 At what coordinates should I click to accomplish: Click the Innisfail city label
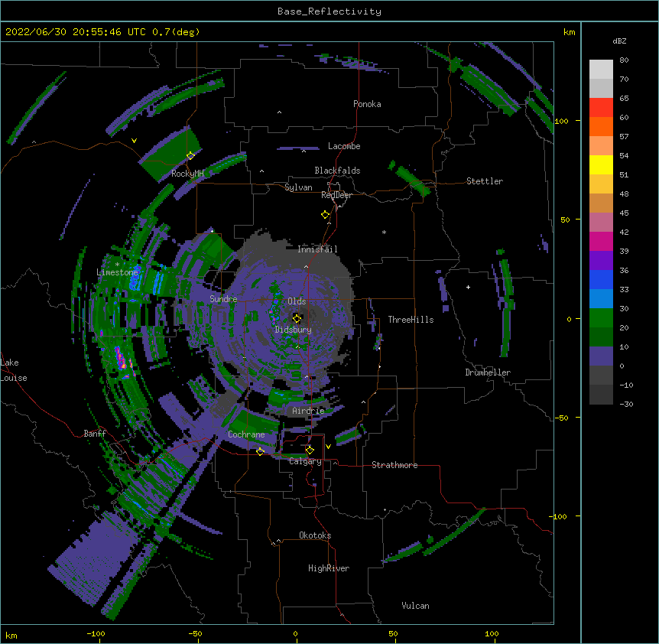click(317, 249)
